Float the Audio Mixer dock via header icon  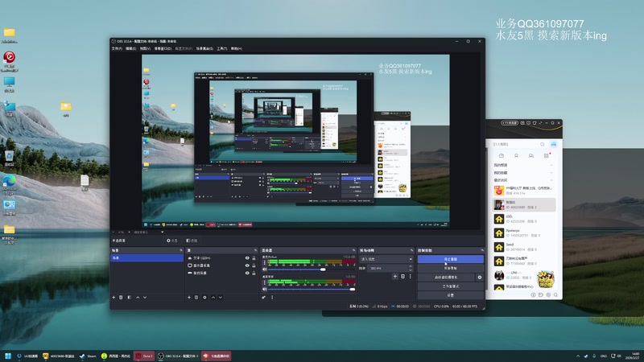point(353,250)
